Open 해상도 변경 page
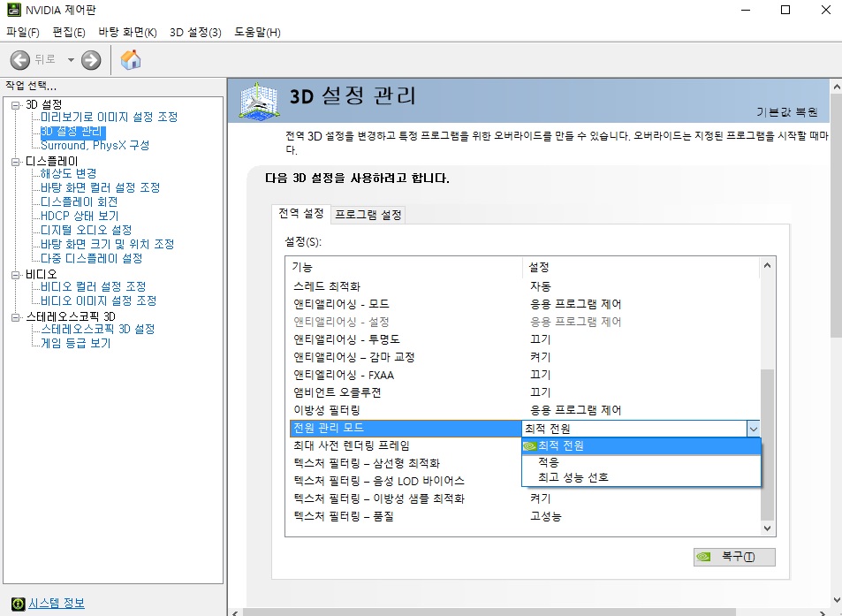Screen dimensions: 842x616 point(69,173)
